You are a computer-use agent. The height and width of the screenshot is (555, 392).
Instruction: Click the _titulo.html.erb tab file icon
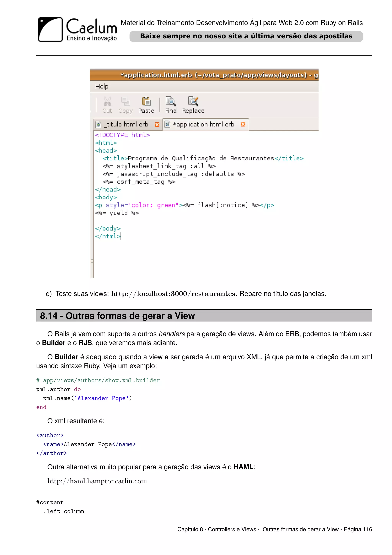(x=98, y=125)
